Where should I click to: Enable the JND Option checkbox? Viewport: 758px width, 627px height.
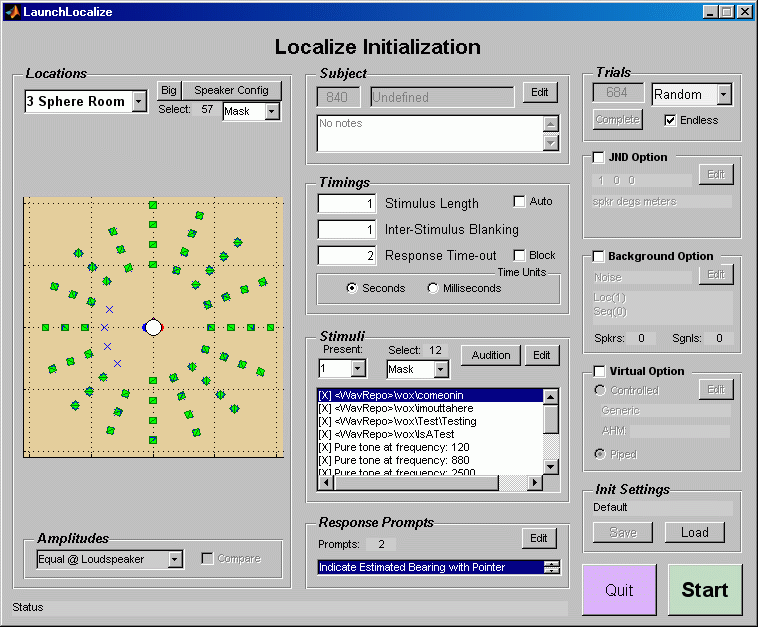point(598,158)
